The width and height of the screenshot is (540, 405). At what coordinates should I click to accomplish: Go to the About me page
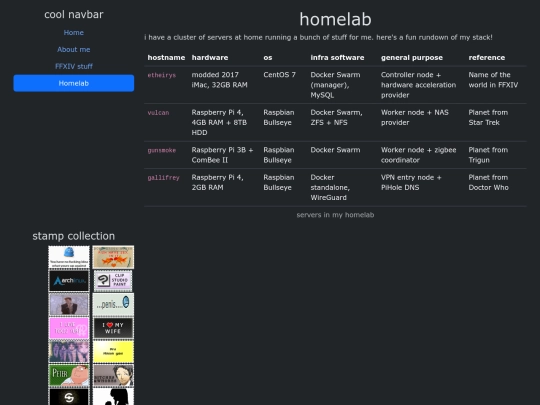(74, 49)
